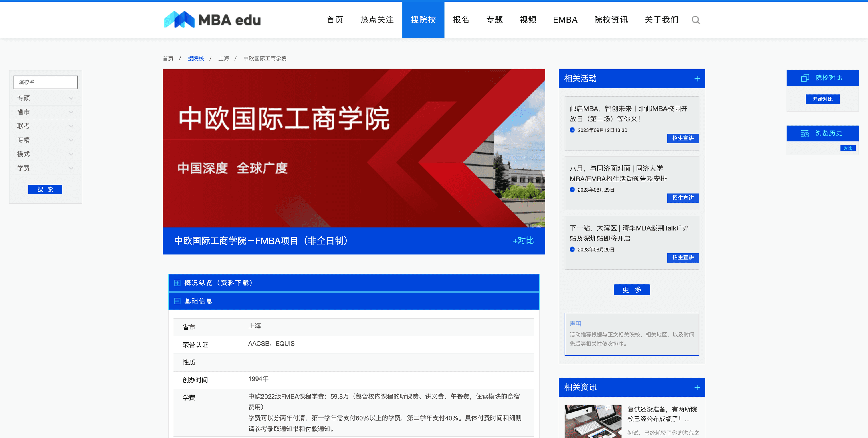Open 视频 nav item
868x438 pixels.
click(x=528, y=20)
